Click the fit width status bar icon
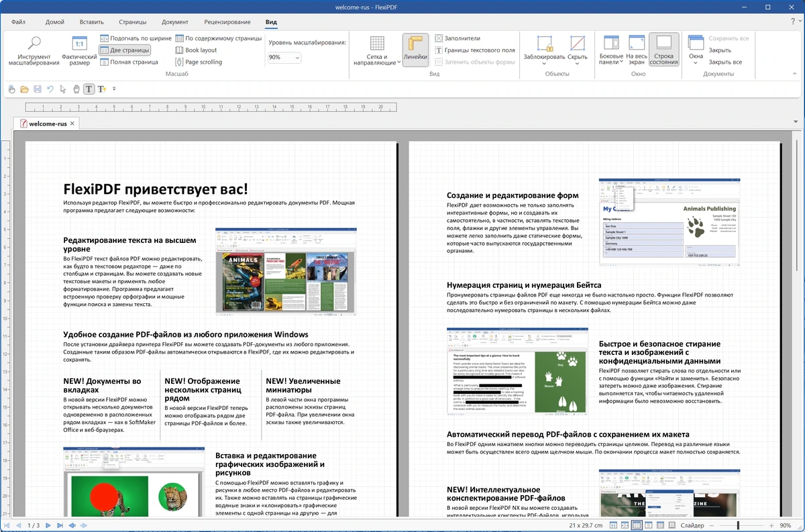 click(625, 525)
